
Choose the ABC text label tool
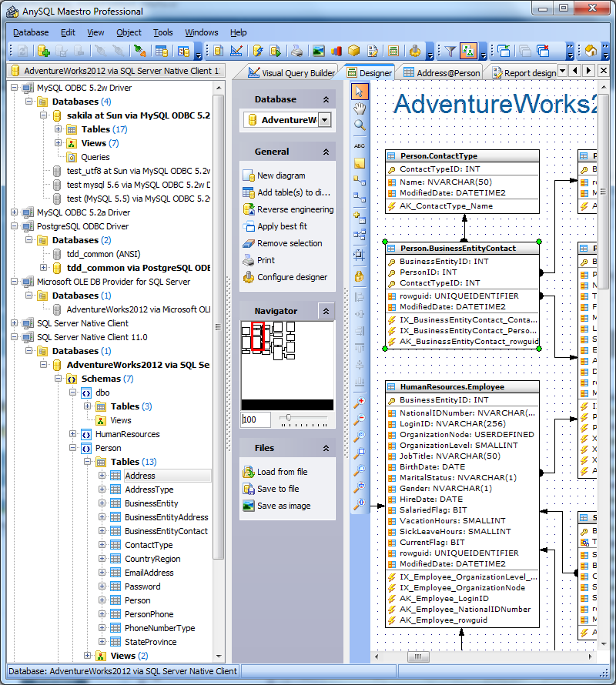point(359,146)
